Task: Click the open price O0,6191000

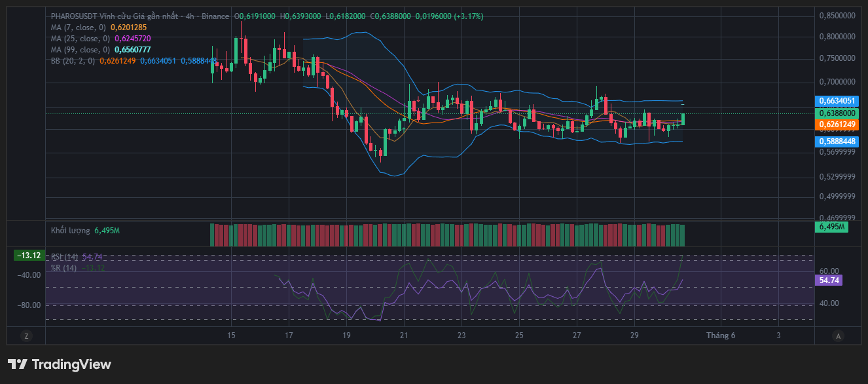Action: [x=256, y=16]
